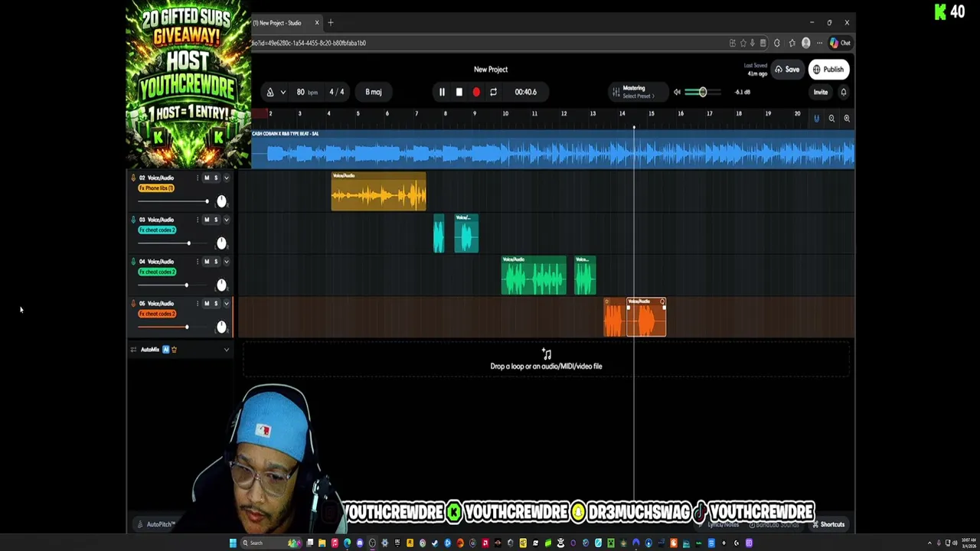Image resolution: width=980 pixels, height=551 pixels.
Task: Open track 02 three-dot menu
Action: pyautogui.click(x=197, y=178)
